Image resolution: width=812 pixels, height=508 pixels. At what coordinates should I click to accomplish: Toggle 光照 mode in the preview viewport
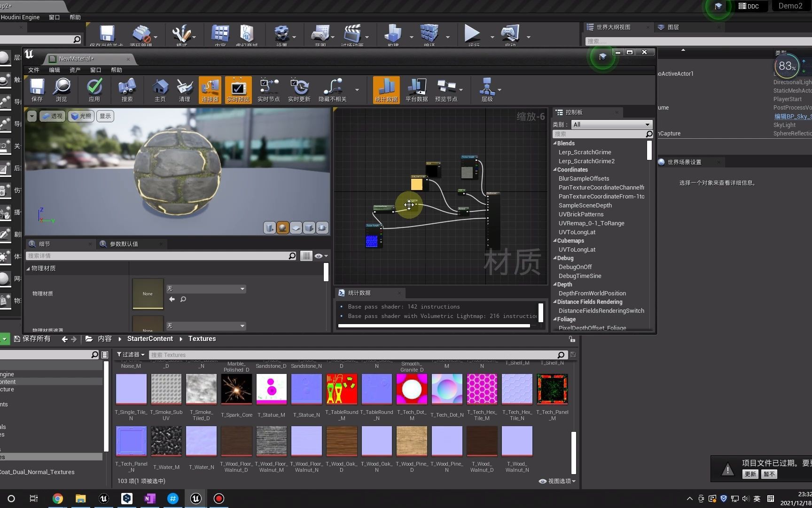point(80,116)
